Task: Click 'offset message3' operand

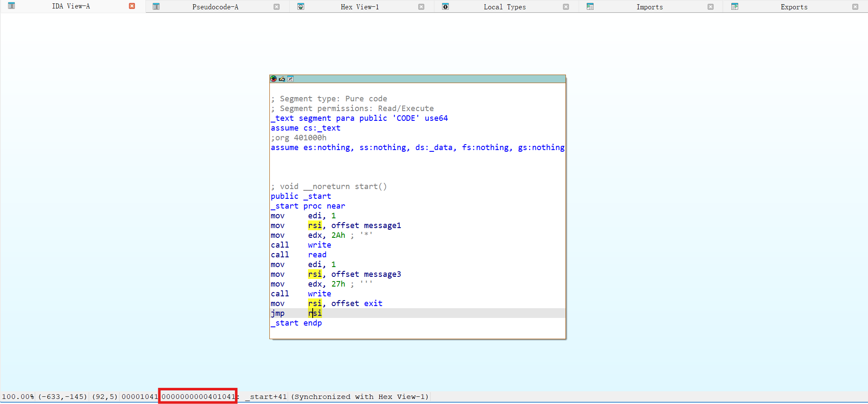Action: point(366,274)
